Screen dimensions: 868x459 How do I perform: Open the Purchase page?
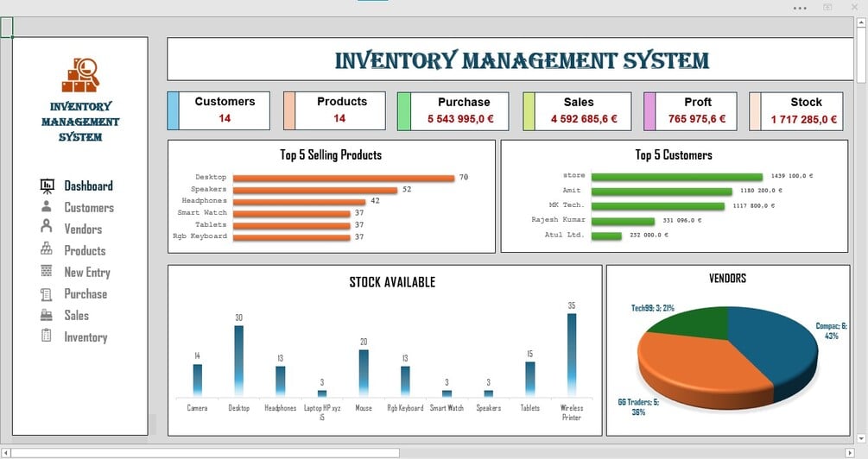[86, 293]
